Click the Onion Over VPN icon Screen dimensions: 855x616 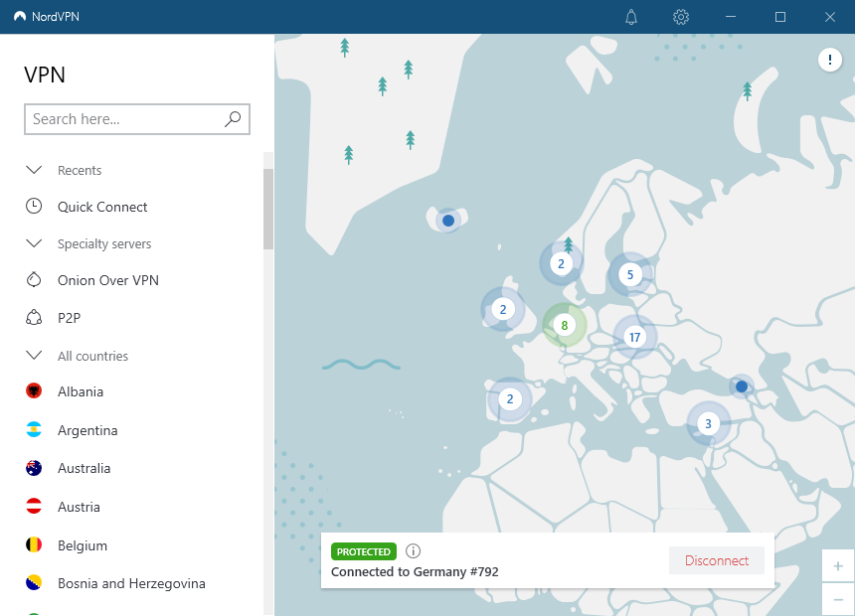pyautogui.click(x=34, y=279)
